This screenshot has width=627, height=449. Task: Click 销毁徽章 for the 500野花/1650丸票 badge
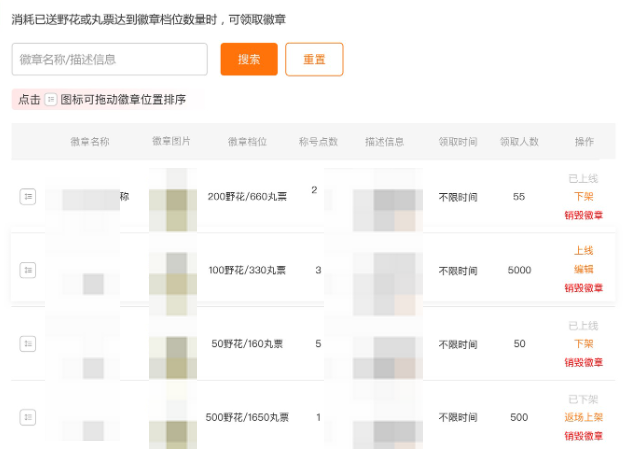(583, 436)
